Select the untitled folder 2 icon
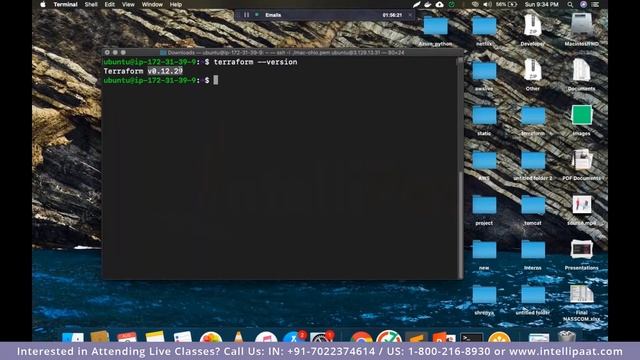Image resolution: width=640 pixels, height=360 pixels. 533,160
